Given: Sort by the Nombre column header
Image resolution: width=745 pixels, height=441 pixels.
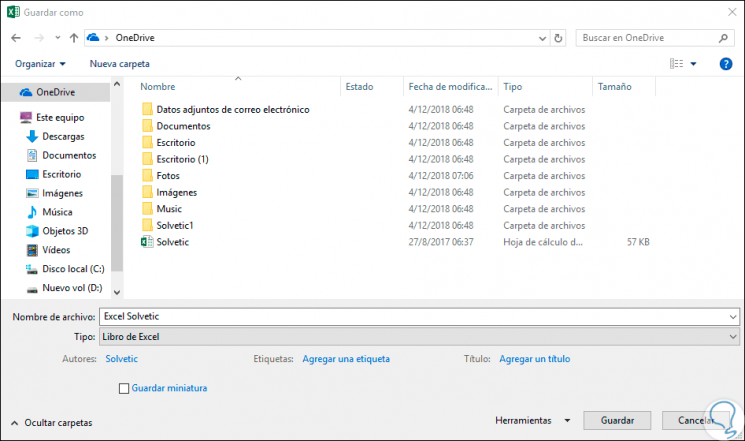Looking at the screenshot, I should (158, 87).
